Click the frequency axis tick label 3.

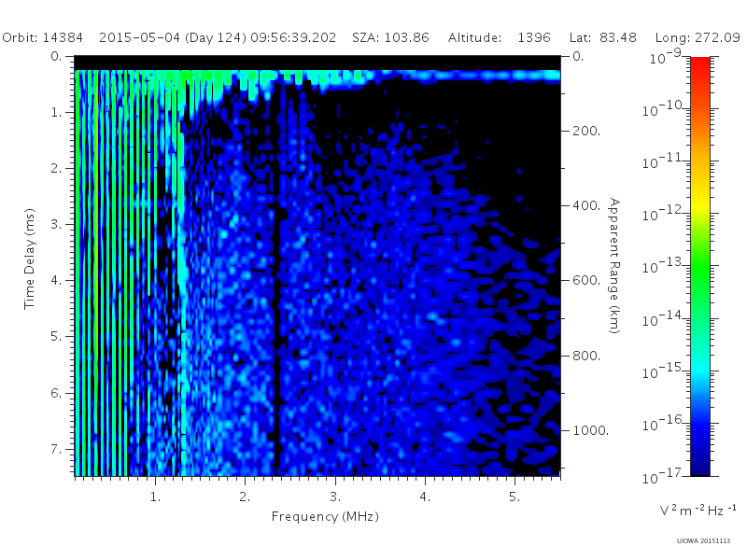[x=335, y=497]
